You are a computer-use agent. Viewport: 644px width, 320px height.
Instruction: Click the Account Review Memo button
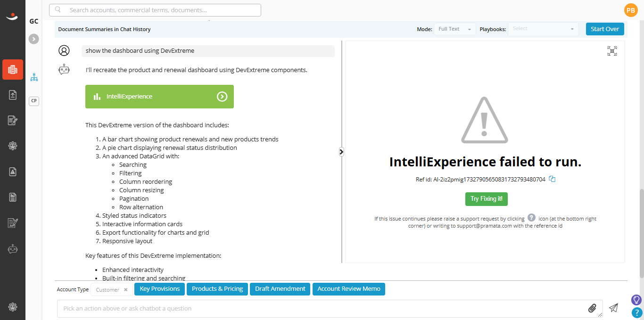tap(349, 289)
